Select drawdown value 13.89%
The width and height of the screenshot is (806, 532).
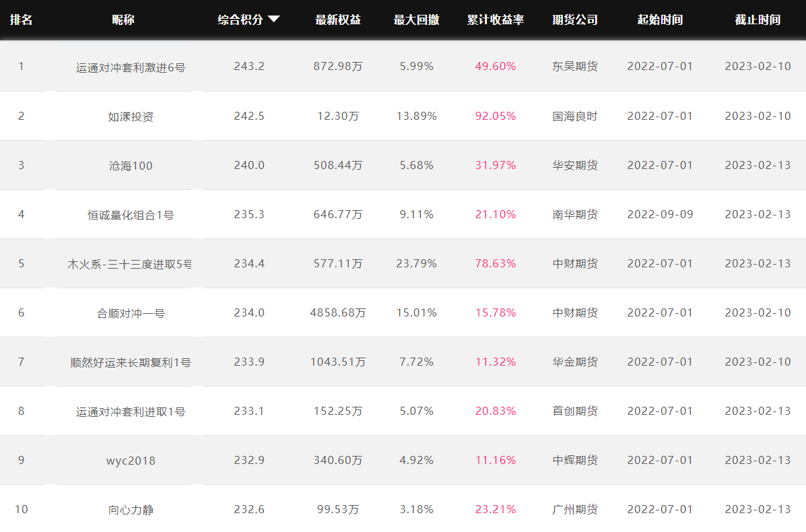pos(416,117)
